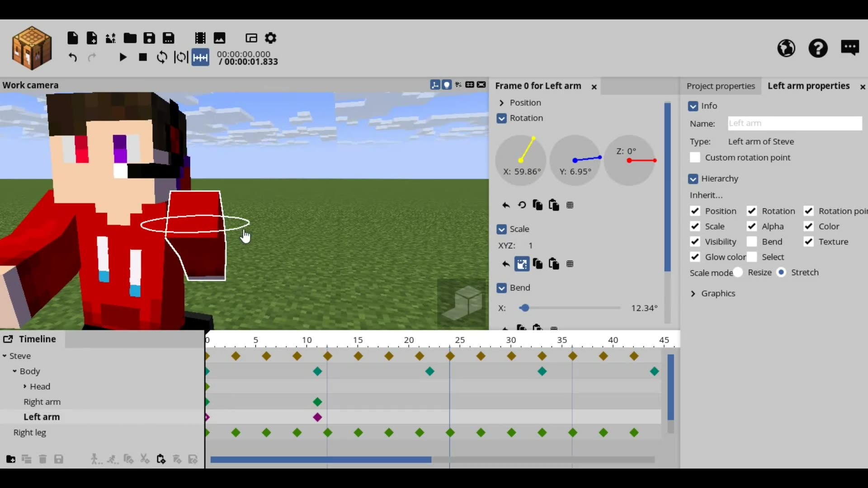This screenshot has height=488, width=868.
Task: Expand the Position section
Action: click(x=502, y=103)
